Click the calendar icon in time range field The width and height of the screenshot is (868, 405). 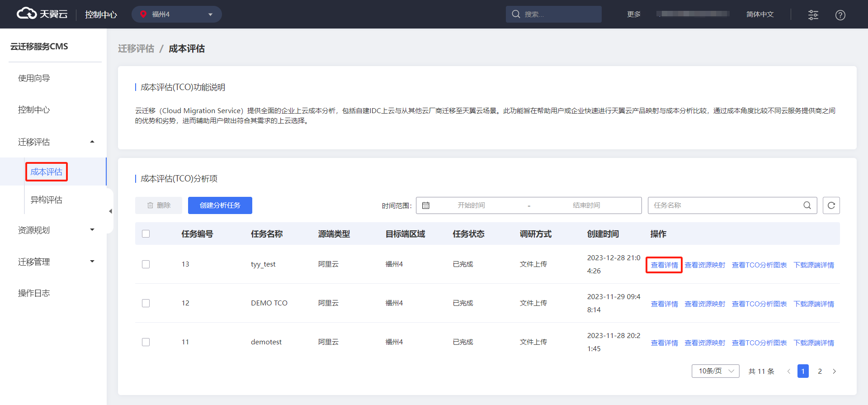(425, 205)
